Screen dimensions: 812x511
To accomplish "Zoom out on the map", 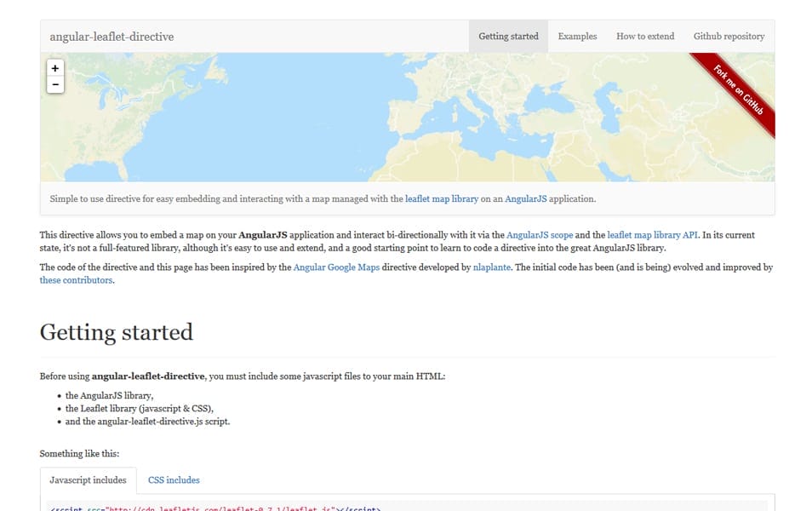I will 55,84.
